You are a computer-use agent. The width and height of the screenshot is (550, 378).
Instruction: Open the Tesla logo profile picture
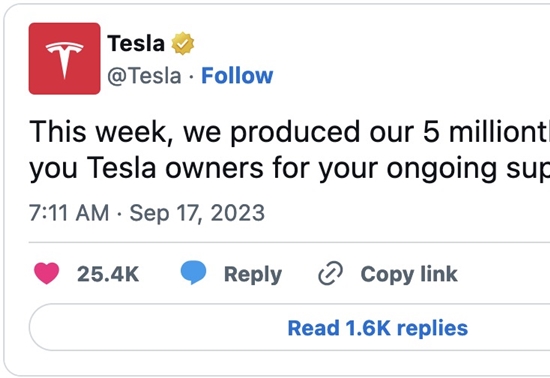(x=65, y=59)
